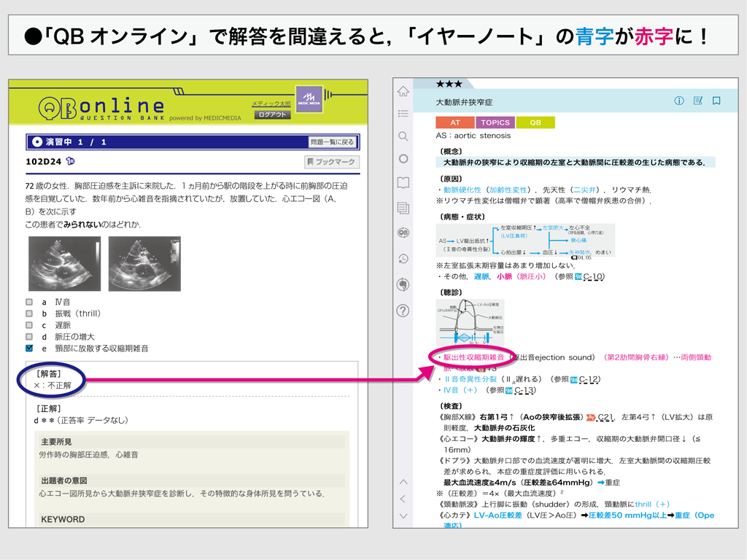Click the Evernote elephant icon in sidebar
Image resolution: width=747 pixels, height=560 pixels.
(x=403, y=284)
